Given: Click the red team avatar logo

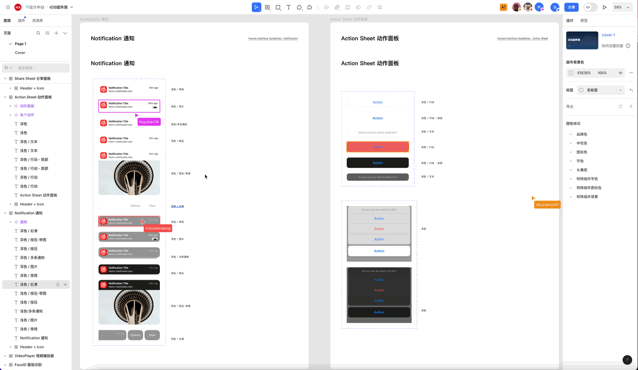Looking at the screenshot, I should click(x=18, y=7).
